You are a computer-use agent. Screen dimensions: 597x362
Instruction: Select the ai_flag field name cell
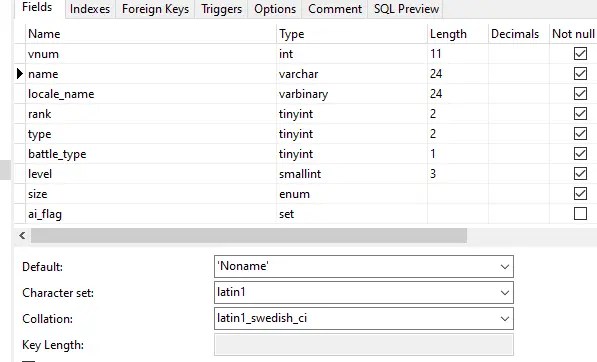(151, 214)
